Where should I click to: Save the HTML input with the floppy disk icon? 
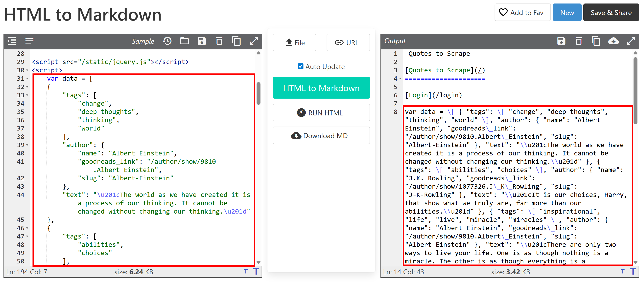point(202,41)
